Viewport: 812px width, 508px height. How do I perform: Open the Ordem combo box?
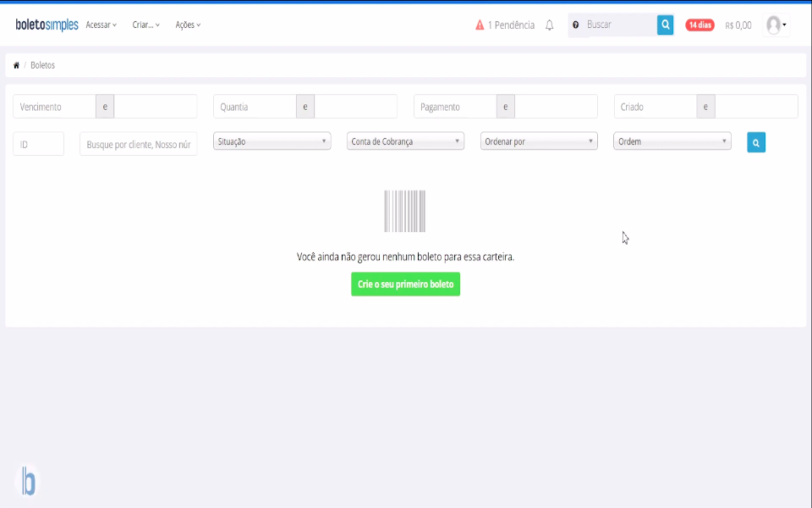[672, 141]
